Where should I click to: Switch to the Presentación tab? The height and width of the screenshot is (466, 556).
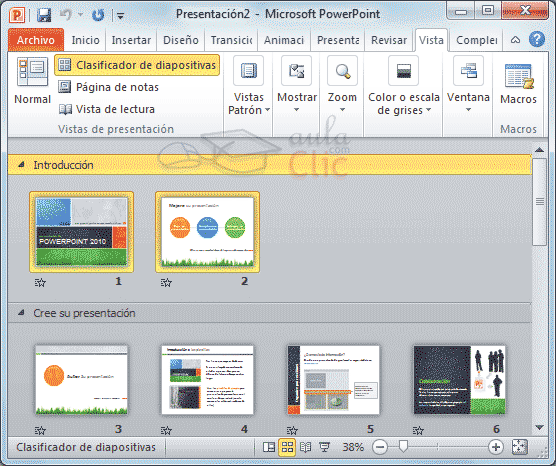coord(338,40)
